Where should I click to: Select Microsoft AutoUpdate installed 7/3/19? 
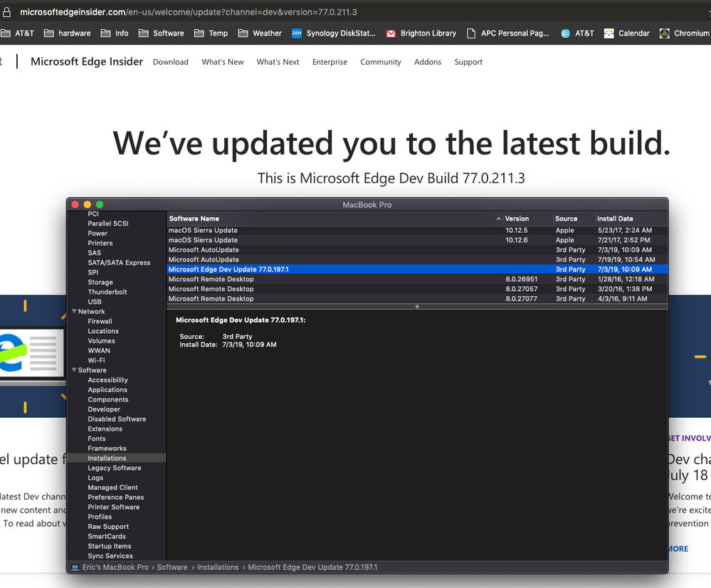point(417,250)
